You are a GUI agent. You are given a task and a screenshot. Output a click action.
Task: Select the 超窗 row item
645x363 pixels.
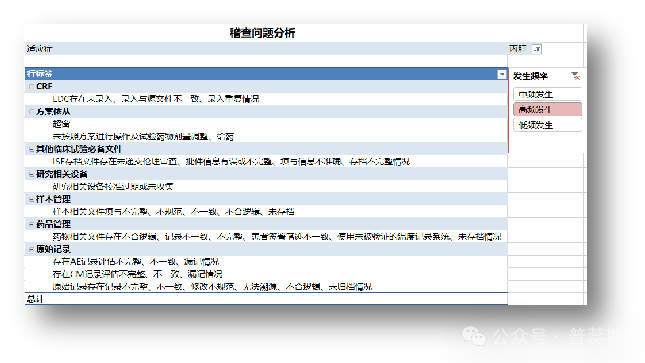tap(61, 124)
